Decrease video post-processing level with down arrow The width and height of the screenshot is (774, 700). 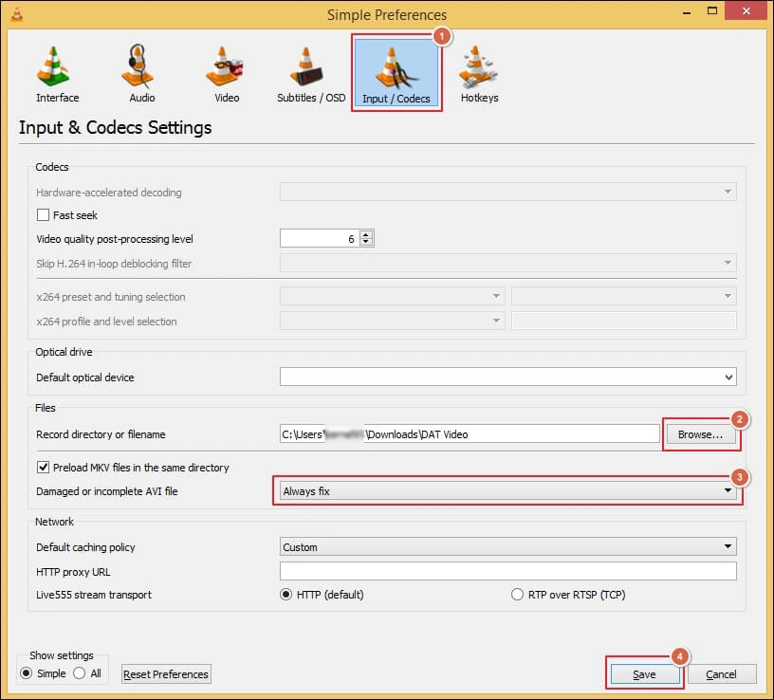click(366, 242)
